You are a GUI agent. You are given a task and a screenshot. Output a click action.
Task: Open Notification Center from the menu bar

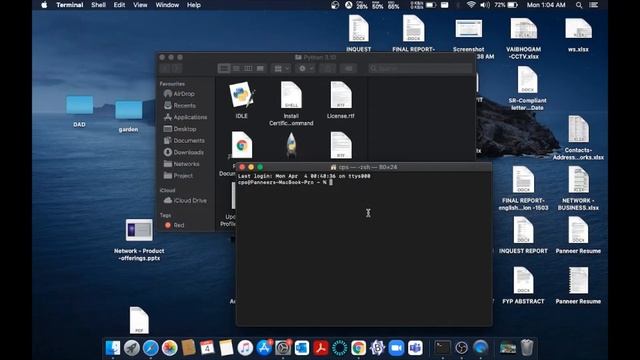(594, 5)
